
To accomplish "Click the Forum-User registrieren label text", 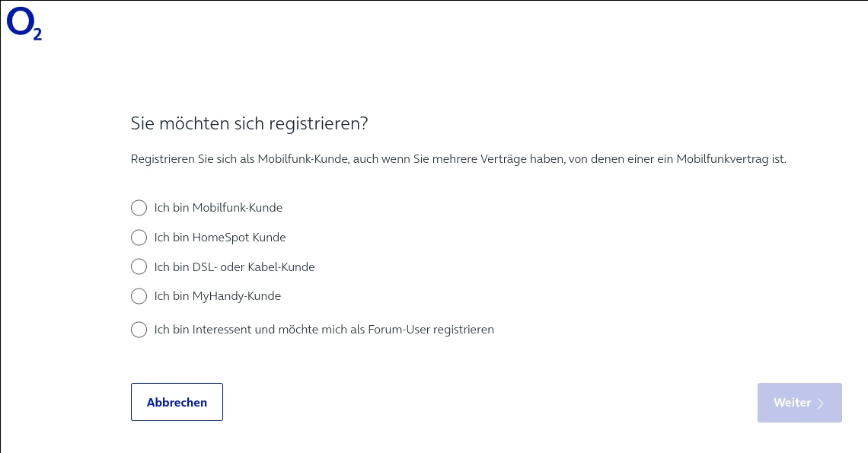I will (324, 330).
